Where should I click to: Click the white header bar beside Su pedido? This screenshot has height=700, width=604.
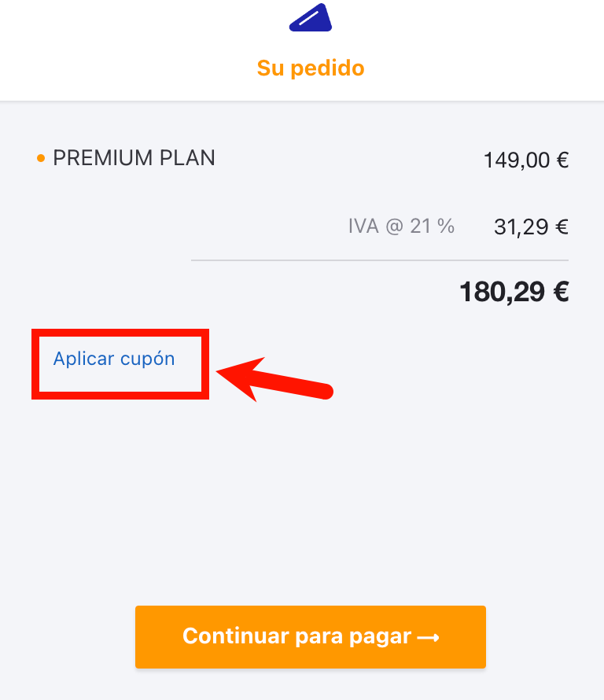tap(482, 67)
